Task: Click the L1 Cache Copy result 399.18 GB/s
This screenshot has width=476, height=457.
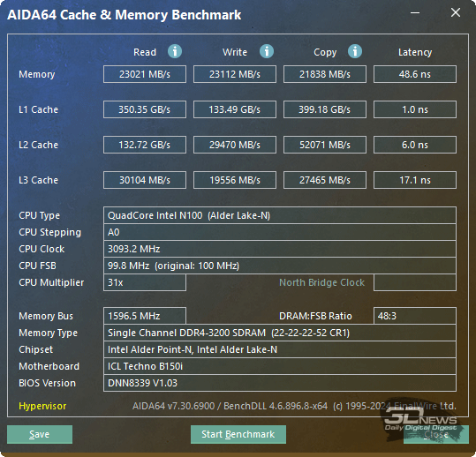Action: [325, 109]
